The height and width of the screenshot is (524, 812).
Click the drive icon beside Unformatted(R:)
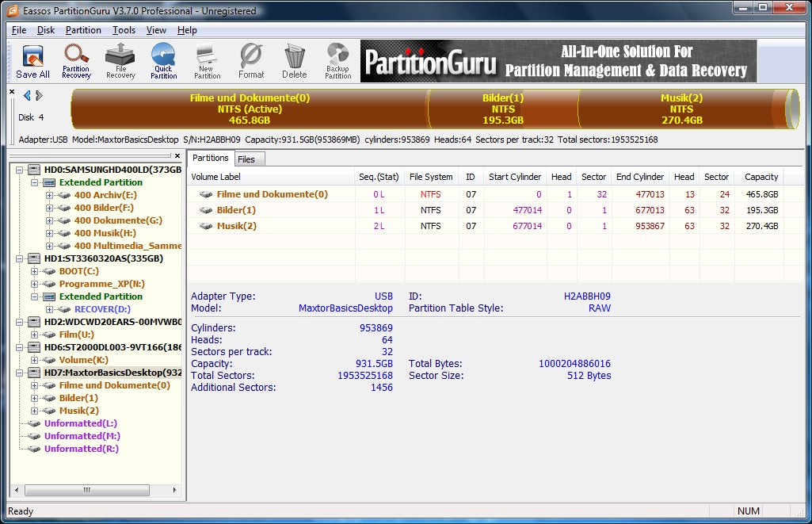tap(34, 449)
